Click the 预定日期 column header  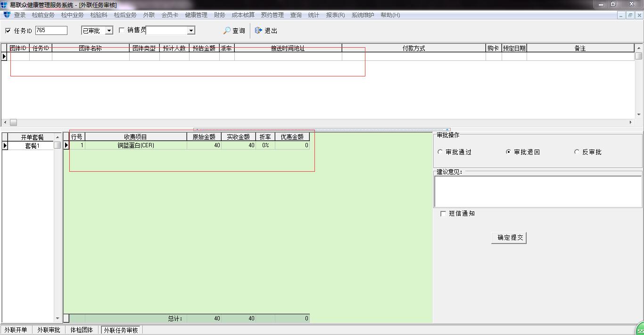514,48
